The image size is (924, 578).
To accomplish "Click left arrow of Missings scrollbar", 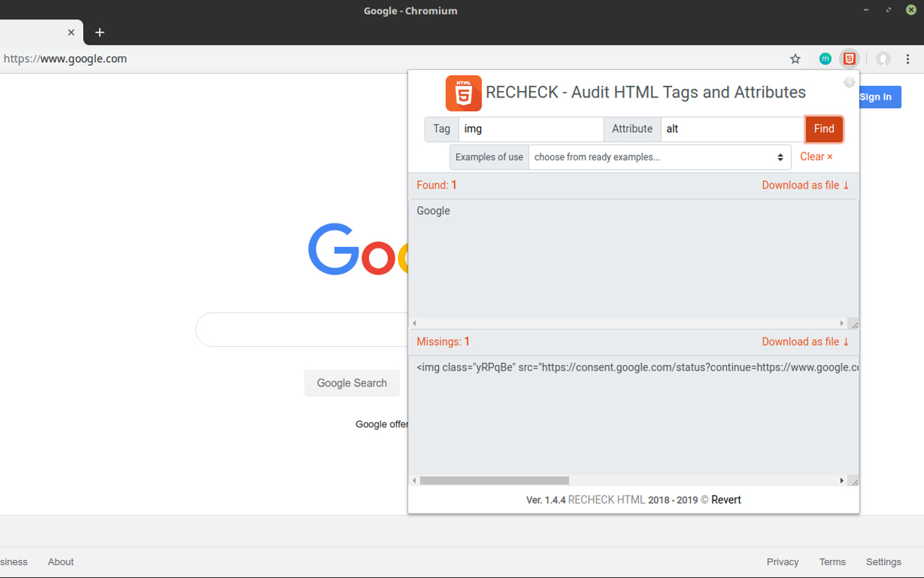I will click(x=414, y=480).
